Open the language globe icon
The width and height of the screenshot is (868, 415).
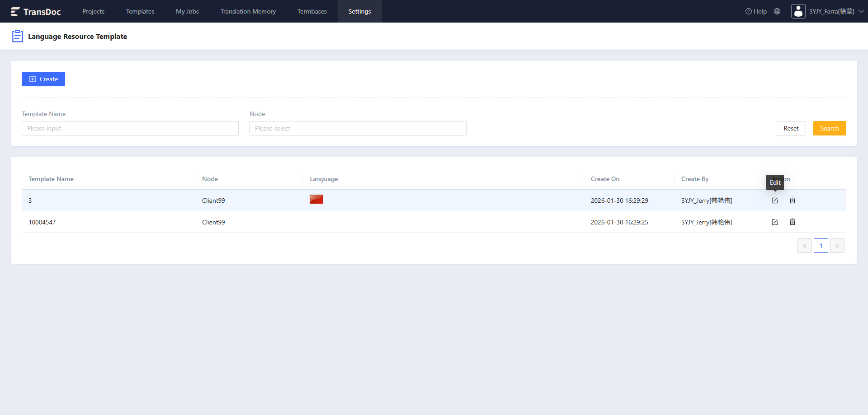point(777,11)
